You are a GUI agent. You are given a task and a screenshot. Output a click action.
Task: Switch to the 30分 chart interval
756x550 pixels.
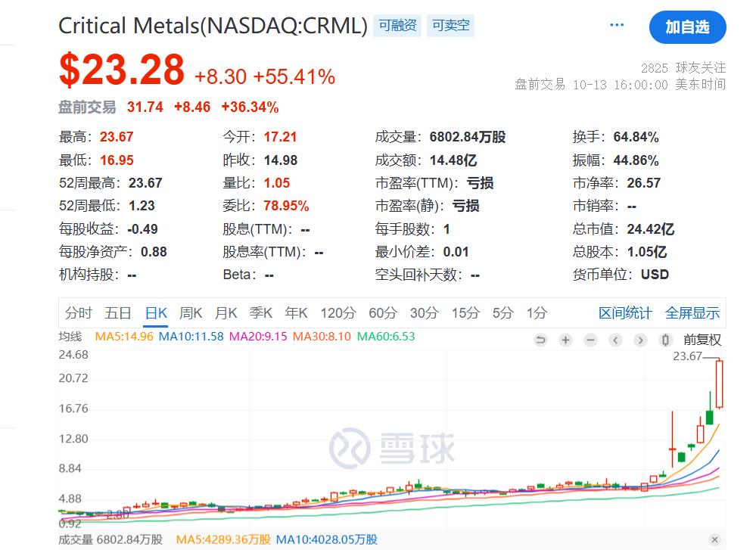(x=424, y=313)
